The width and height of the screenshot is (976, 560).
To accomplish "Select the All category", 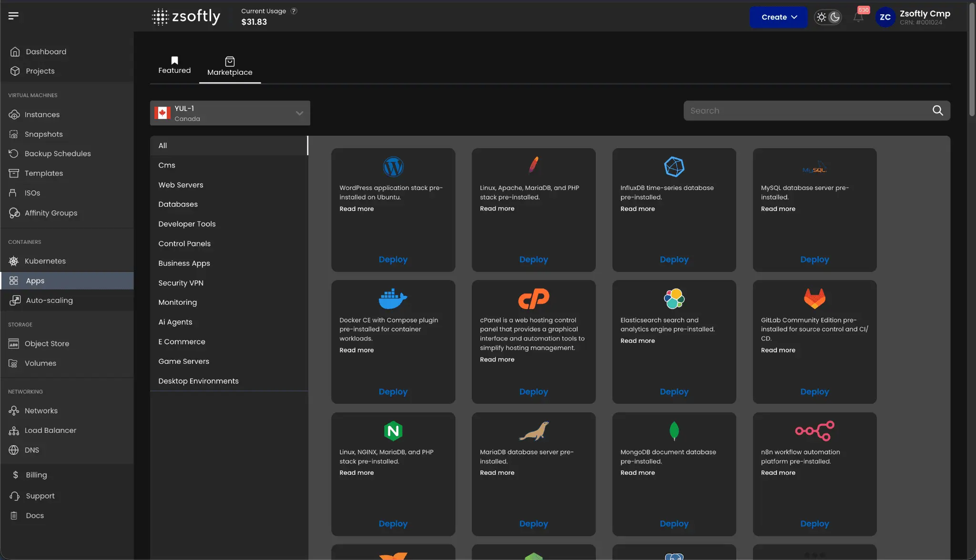I will click(x=229, y=146).
